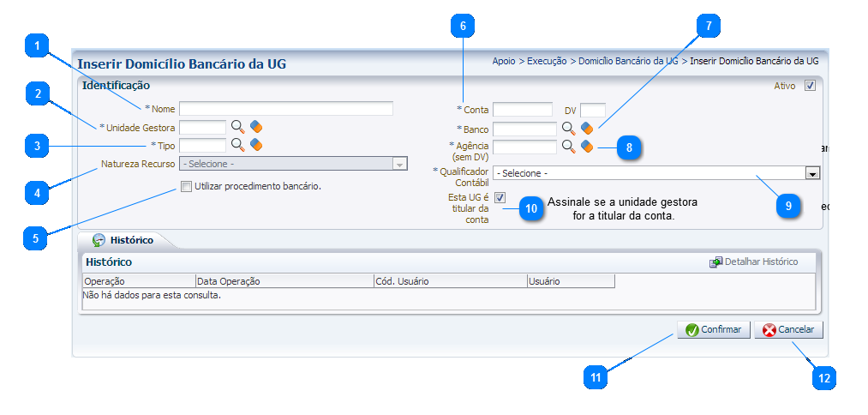868x415 pixels.
Task: Click into the Nome text field
Action: [x=285, y=109]
